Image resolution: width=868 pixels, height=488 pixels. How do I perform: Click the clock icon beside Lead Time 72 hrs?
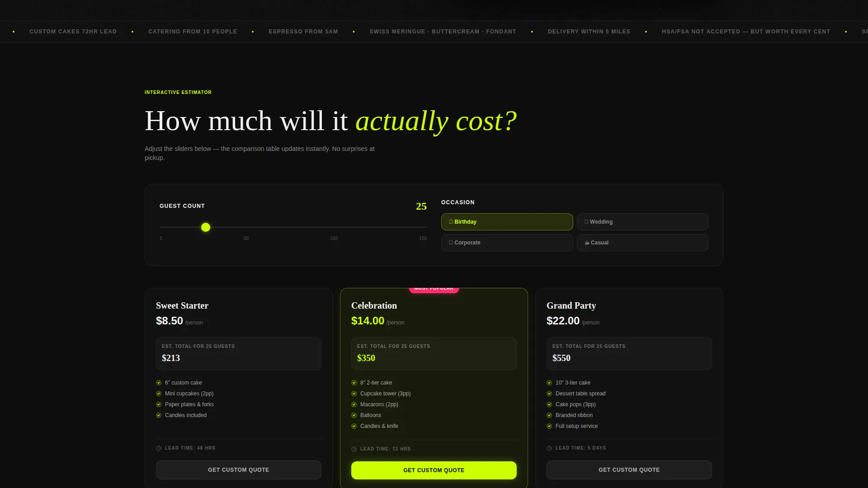pos(354,449)
